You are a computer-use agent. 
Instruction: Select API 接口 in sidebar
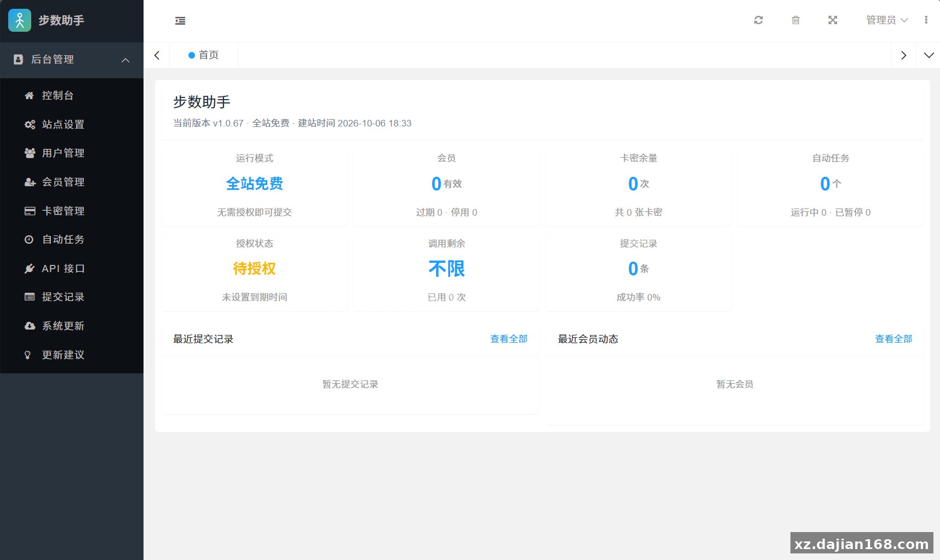click(72, 268)
